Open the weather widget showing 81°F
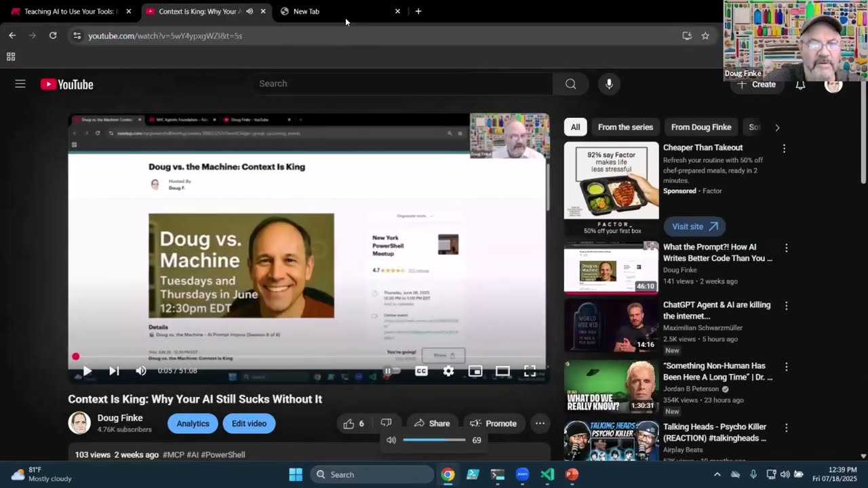The image size is (868, 488). pos(41,474)
